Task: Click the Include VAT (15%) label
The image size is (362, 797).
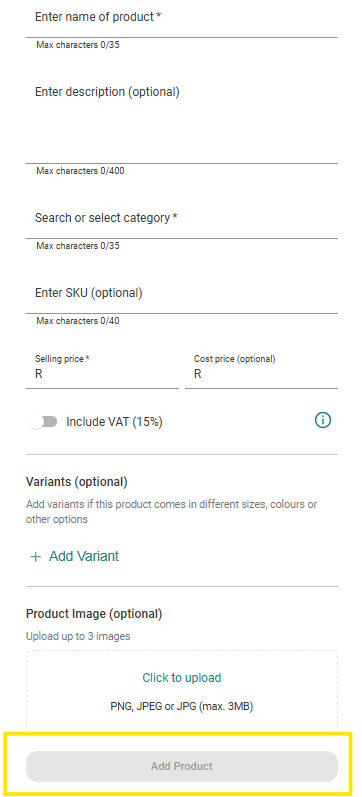Action: [114, 422]
